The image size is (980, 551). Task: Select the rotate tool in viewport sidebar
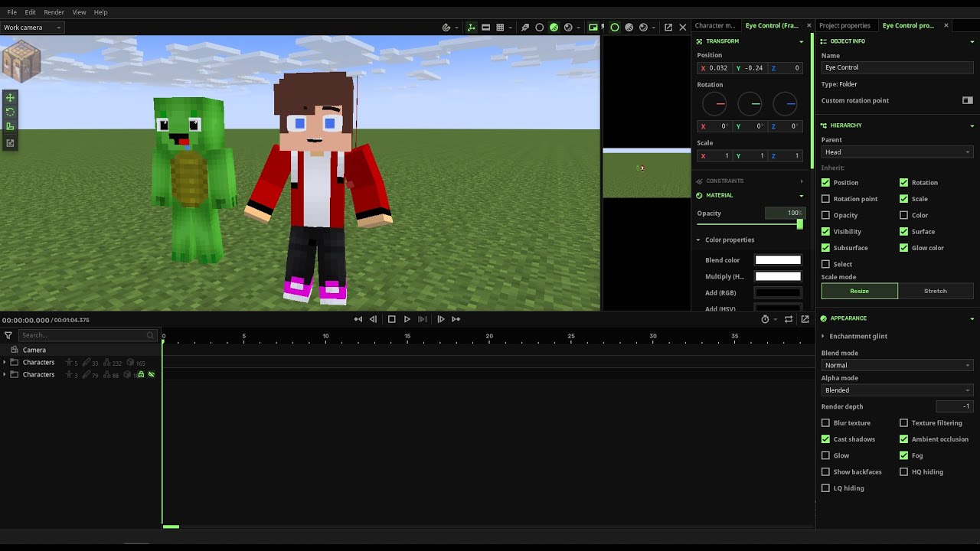(x=10, y=112)
